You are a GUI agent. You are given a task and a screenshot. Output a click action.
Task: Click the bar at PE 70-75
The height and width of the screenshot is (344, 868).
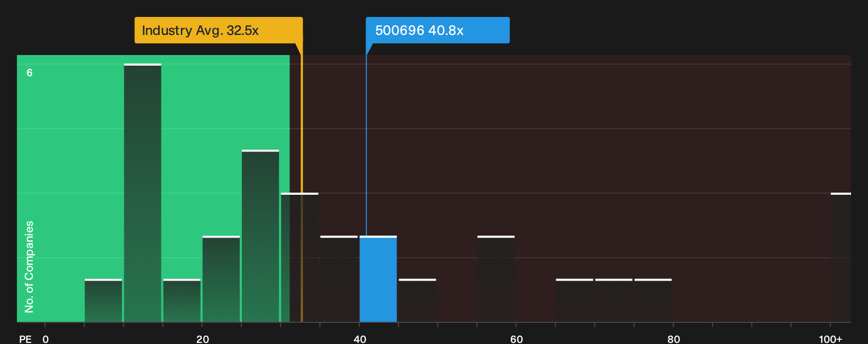(x=614, y=300)
